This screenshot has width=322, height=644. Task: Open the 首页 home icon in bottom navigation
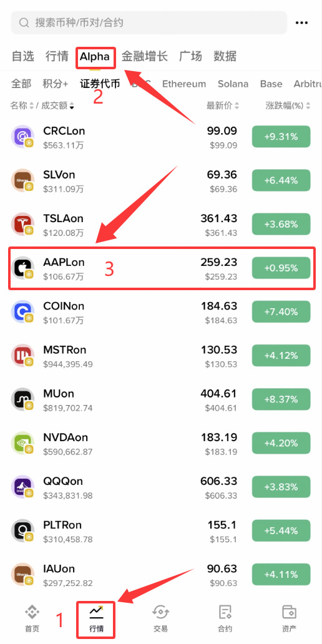[32, 612]
